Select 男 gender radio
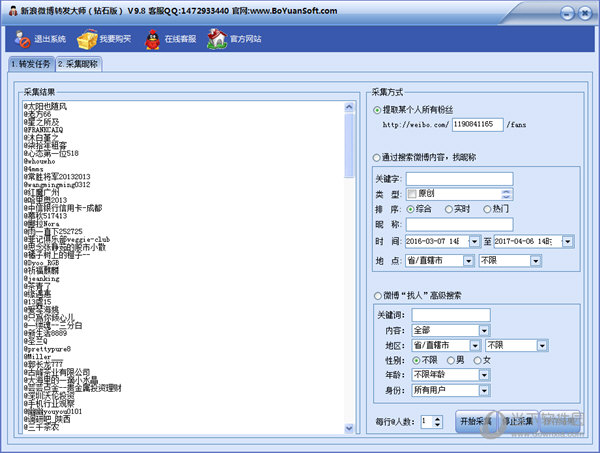The height and width of the screenshot is (453, 600). point(451,360)
